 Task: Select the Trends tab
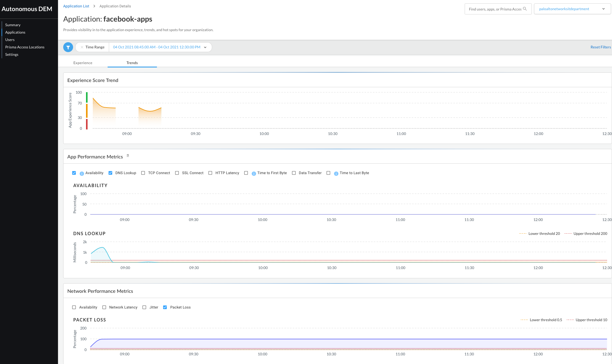pyautogui.click(x=132, y=63)
